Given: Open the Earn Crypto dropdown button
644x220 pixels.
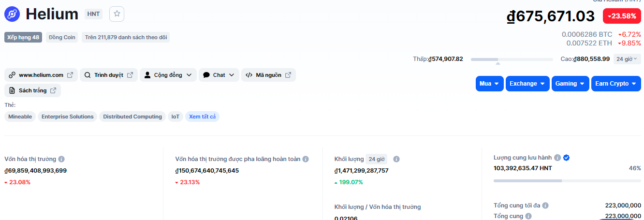Looking at the screenshot, I should pyautogui.click(x=616, y=84).
